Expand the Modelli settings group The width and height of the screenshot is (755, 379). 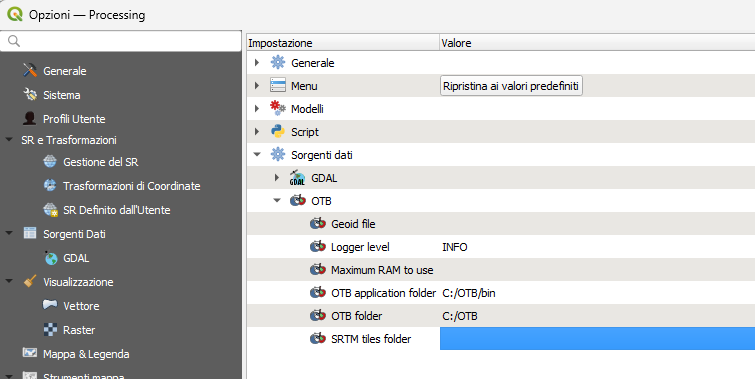pyautogui.click(x=257, y=109)
